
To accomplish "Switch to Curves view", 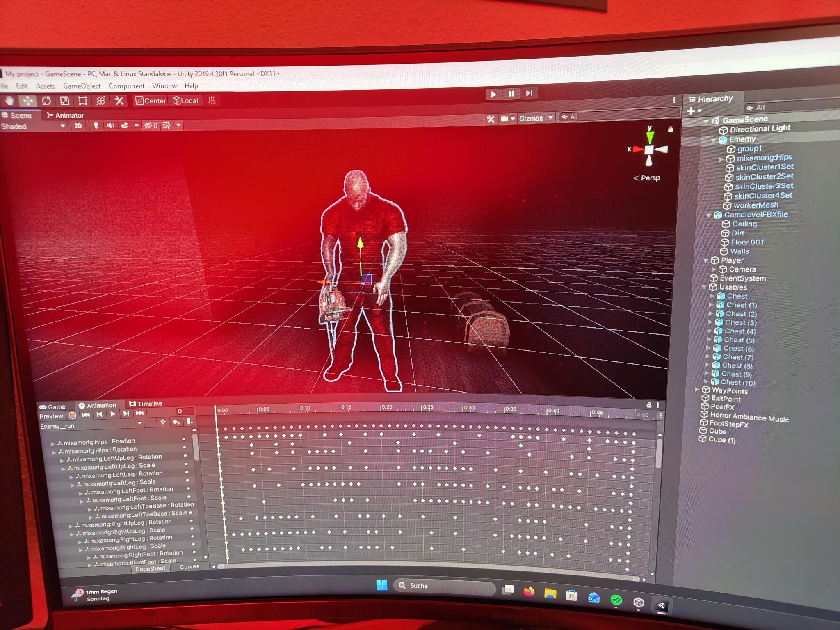I will (x=189, y=566).
